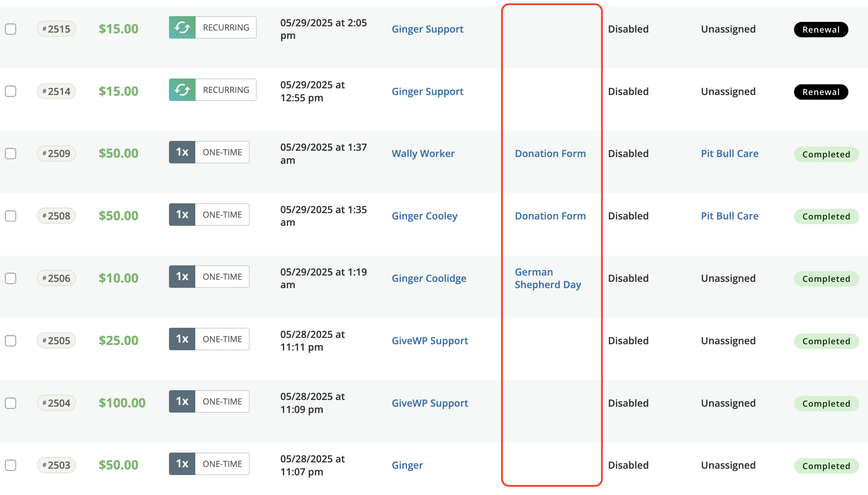Click the date 05/28/2025 at 11:07 pm
The image size is (868, 495).
point(313,465)
